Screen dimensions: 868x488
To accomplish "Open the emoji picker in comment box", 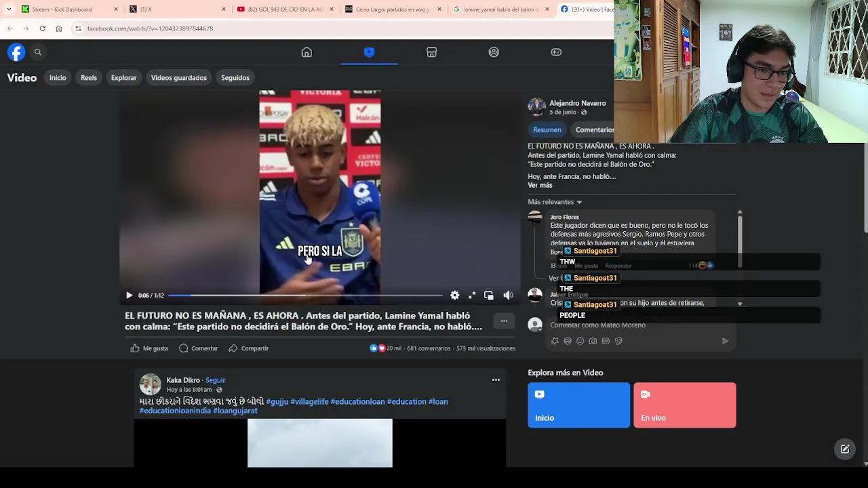I will pyautogui.click(x=580, y=341).
